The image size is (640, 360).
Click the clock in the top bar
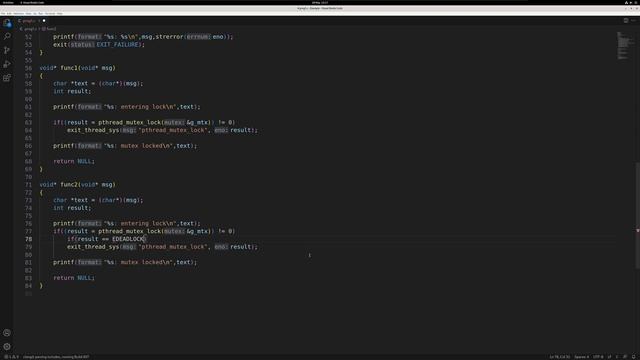point(320,2)
